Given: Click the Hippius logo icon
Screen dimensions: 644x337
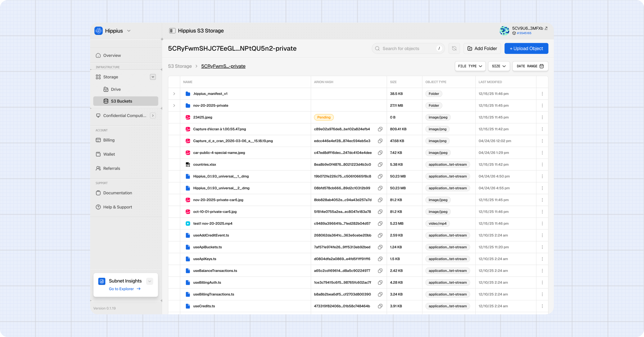Looking at the screenshot, I should click(x=99, y=31).
